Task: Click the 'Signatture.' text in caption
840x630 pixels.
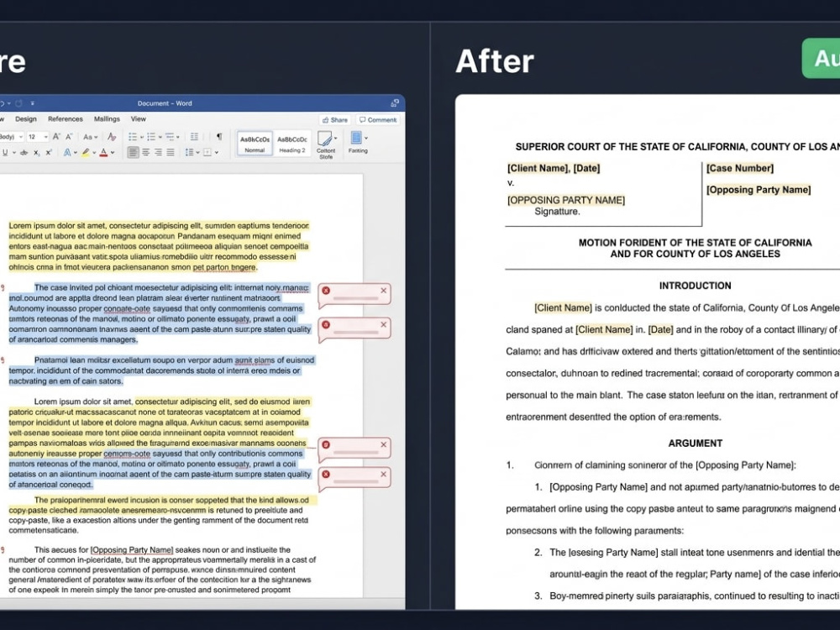Action: click(x=557, y=212)
